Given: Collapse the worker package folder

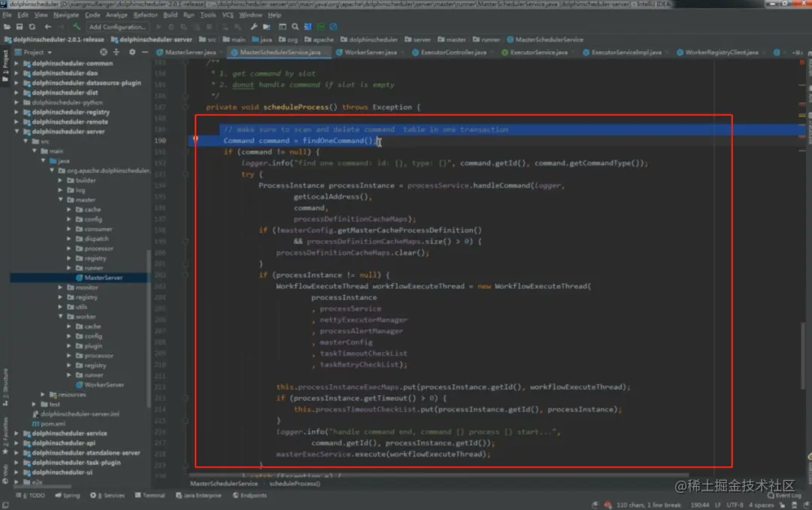Looking at the screenshot, I should coord(61,316).
